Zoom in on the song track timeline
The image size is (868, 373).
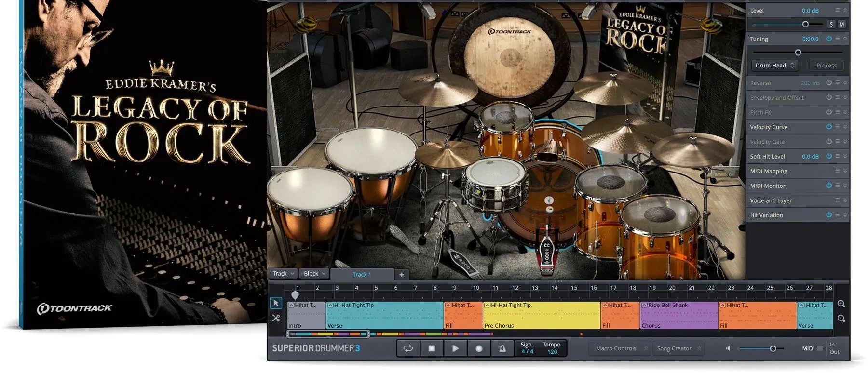point(841,304)
